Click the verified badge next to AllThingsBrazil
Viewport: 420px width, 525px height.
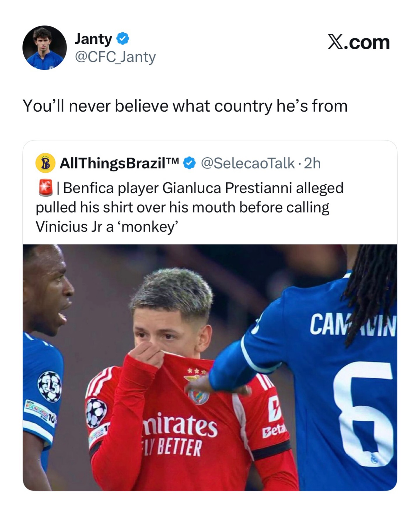pos(189,163)
